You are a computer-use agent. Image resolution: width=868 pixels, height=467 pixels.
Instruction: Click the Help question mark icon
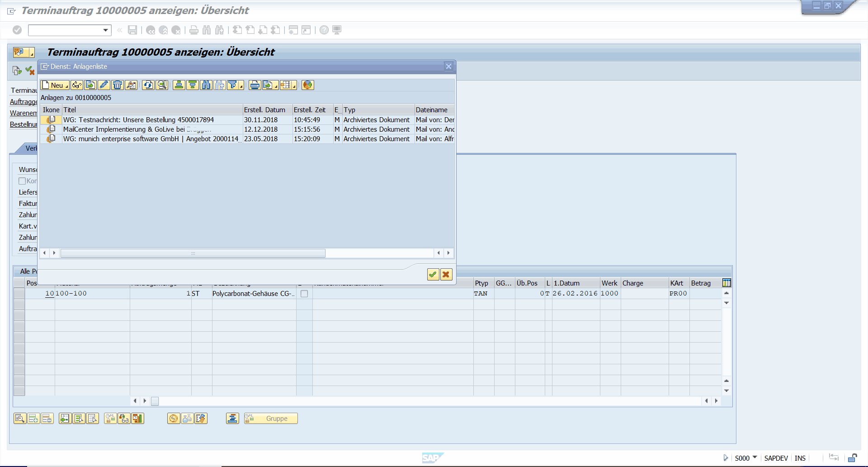click(x=324, y=30)
